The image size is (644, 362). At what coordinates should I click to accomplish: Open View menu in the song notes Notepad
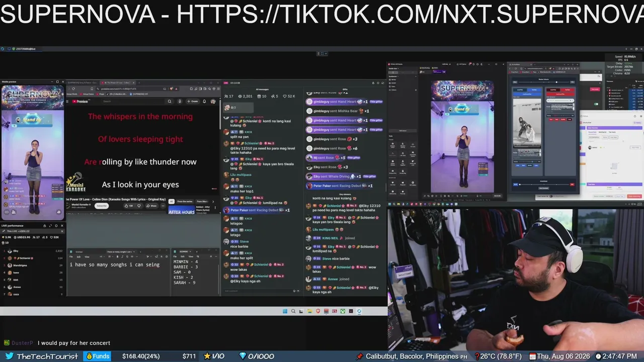(87, 257)
